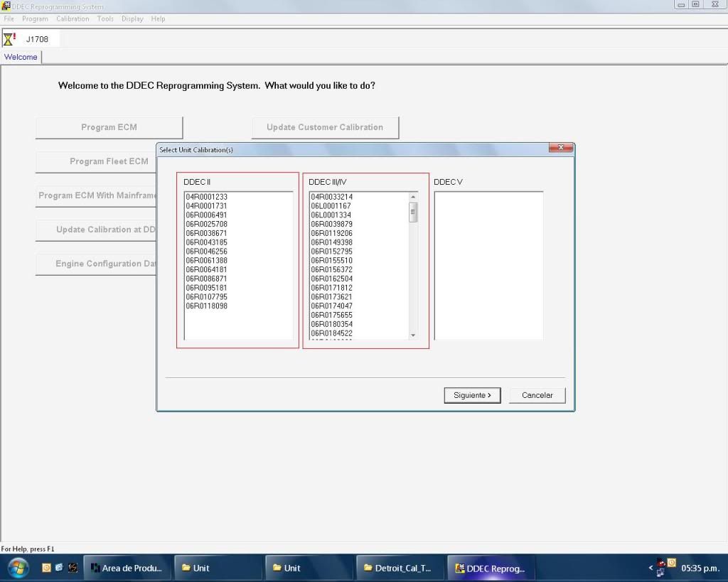Screen dimensions: 728x582
Task: Click the Siguiente button
Action: 472,395
